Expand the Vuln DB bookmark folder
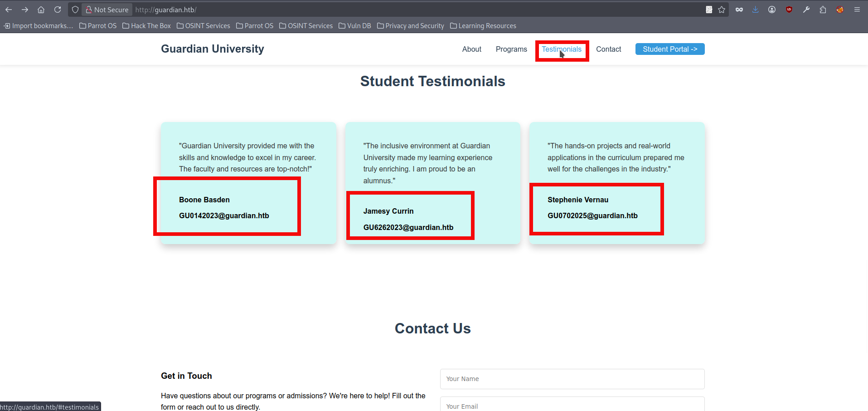The width and height of the screenshot is (868, 411). click(x=354, y=26)
